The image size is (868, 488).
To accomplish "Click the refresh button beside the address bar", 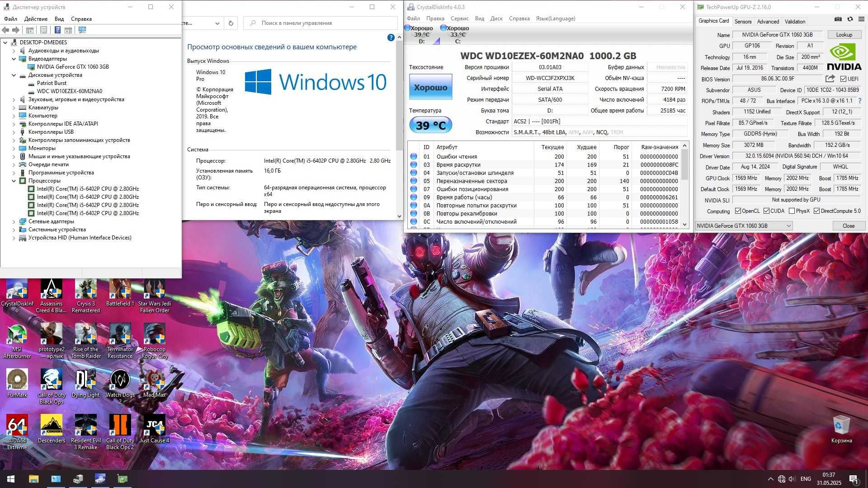I will point(231,23).
